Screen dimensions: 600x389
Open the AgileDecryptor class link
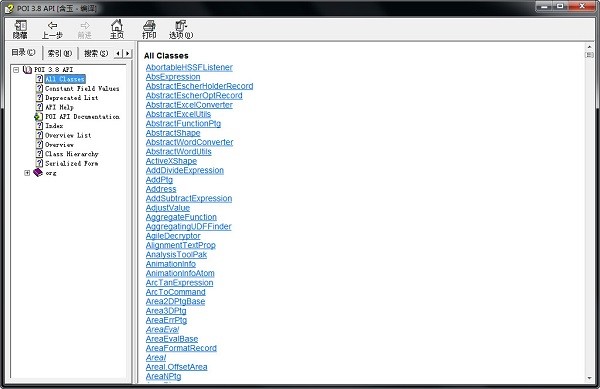173,236
